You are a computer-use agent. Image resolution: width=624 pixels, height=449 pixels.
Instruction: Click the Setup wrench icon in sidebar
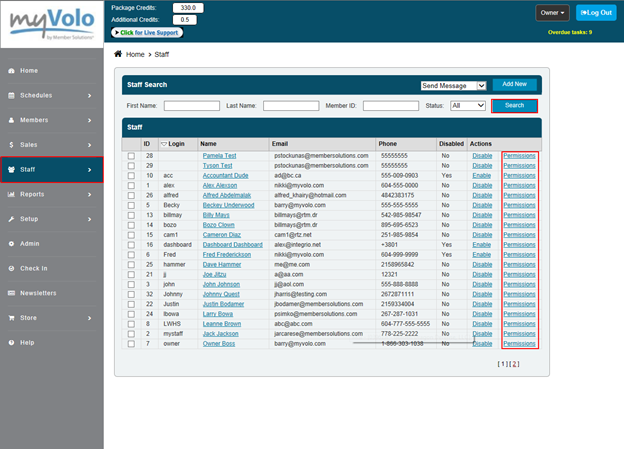9,218
